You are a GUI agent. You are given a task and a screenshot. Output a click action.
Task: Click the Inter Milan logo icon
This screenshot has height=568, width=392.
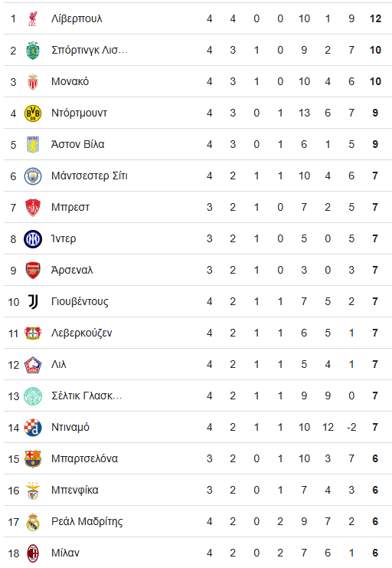pos(33,239)
